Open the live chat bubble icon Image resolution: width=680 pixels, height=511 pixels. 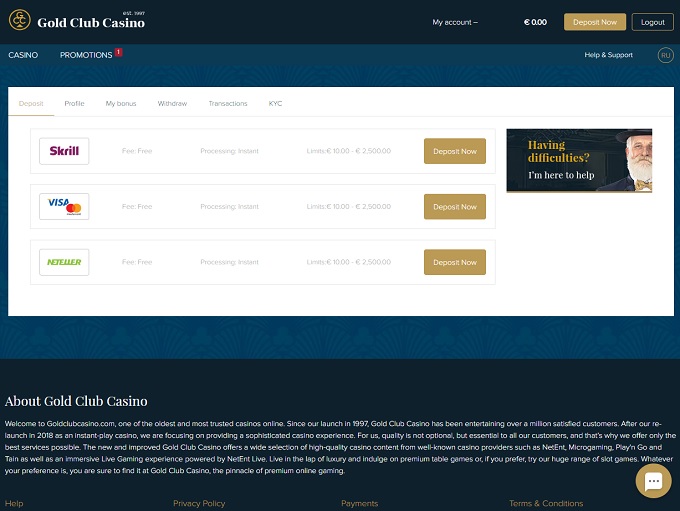coord(653,481)
